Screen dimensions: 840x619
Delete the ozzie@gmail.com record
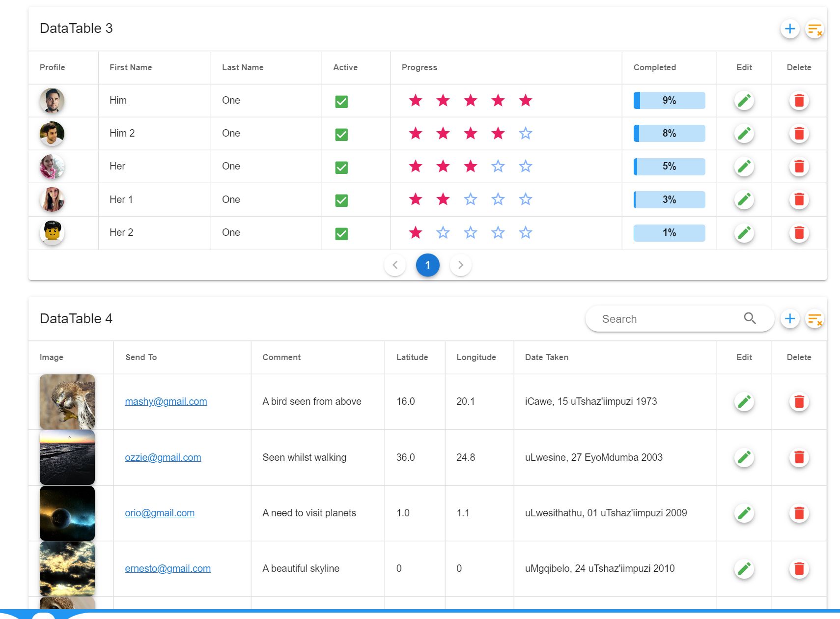pos(799,458)
